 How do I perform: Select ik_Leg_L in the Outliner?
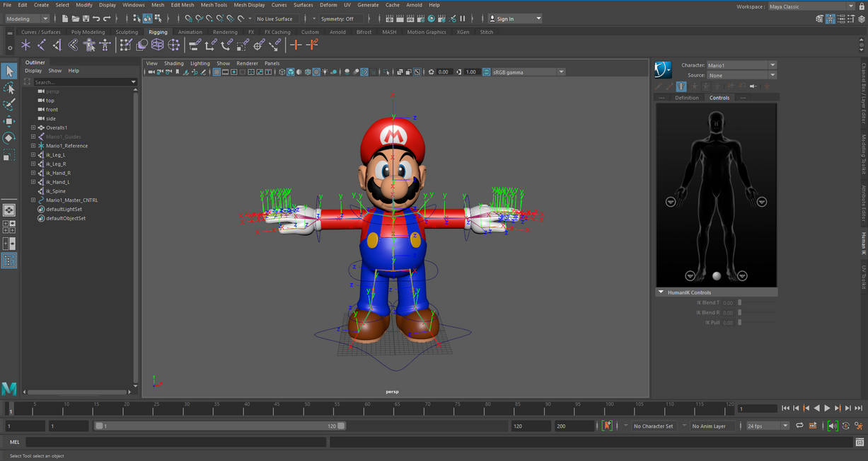click(x=55, y=154)
